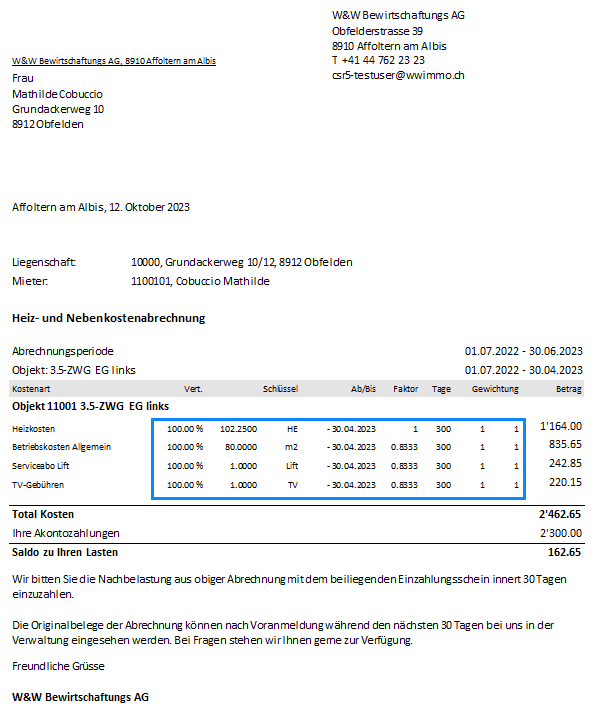Click the balance amount 162.65

[564, 552]
